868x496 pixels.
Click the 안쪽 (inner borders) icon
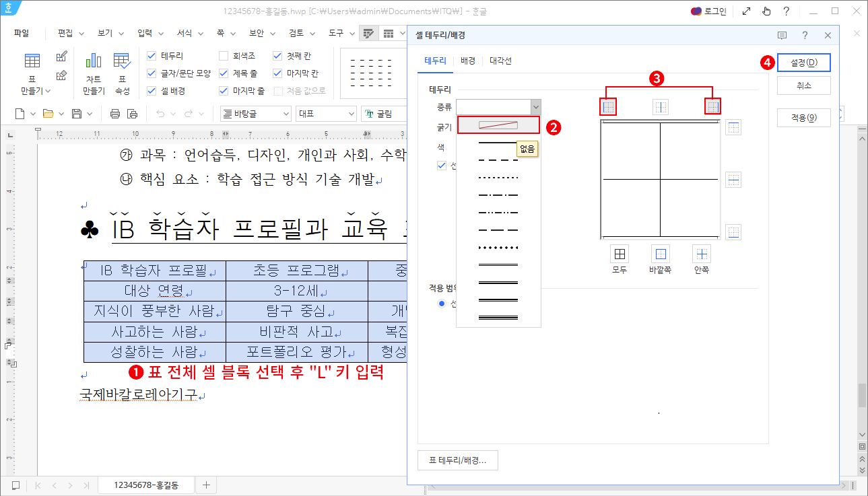pos(700,254)
